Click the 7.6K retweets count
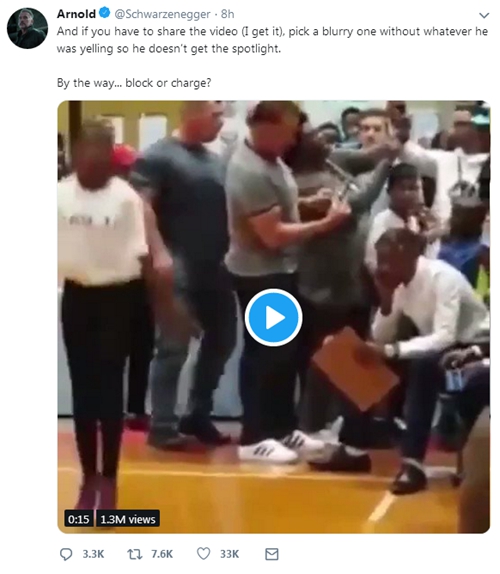The image size is (500, 574). click(162, 554)
